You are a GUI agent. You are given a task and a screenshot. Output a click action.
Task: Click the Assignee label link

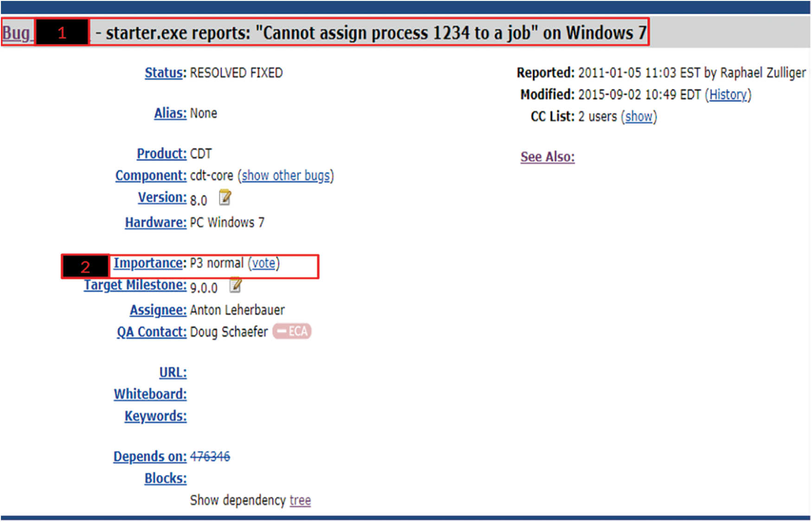point(158,310)
